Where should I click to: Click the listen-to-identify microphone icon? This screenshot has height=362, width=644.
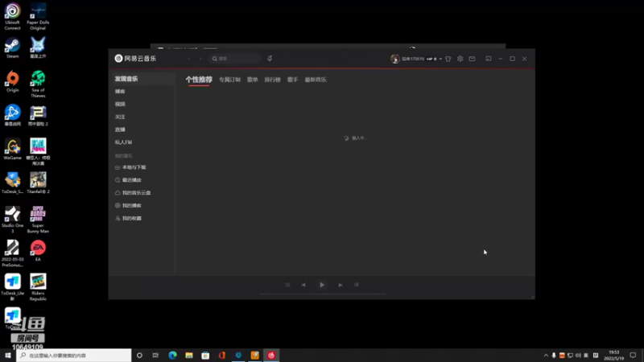pos(270,59)
